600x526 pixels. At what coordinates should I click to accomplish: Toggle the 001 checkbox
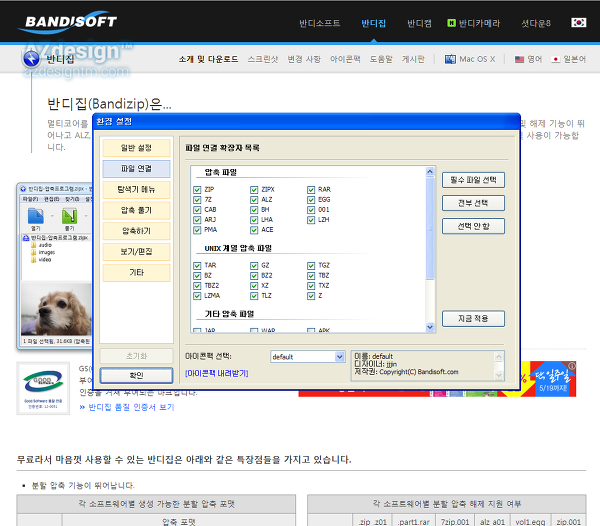[311, 210]
